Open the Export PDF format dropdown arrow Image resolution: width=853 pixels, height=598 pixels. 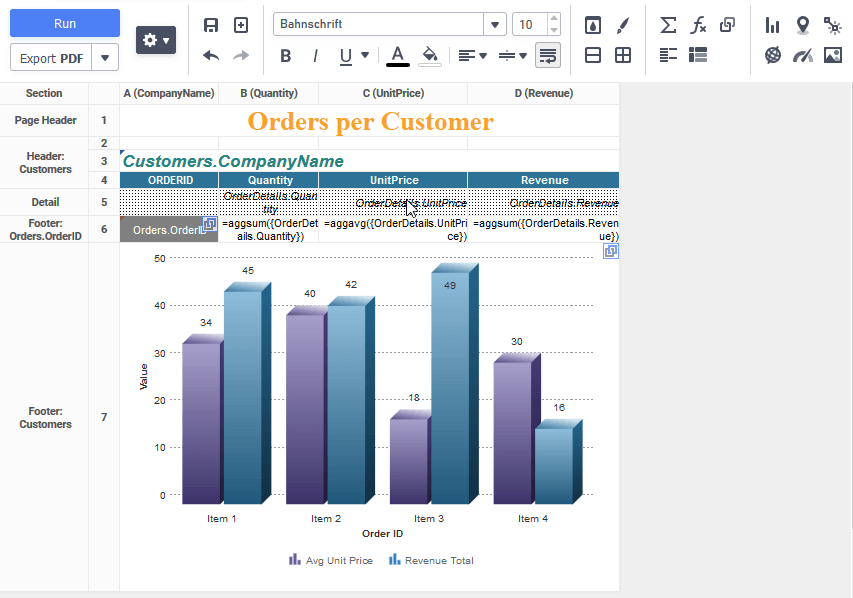(x=105, y=58)
